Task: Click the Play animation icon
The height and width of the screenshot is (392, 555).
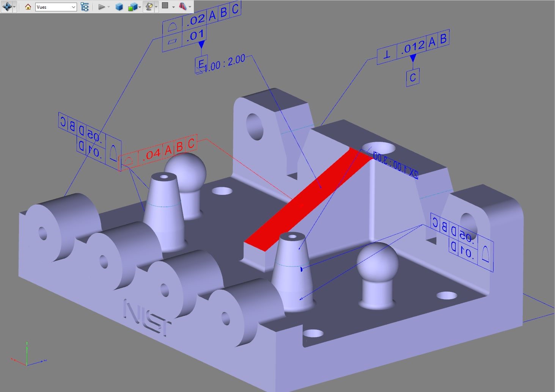Action: click(x=101, y=6)
